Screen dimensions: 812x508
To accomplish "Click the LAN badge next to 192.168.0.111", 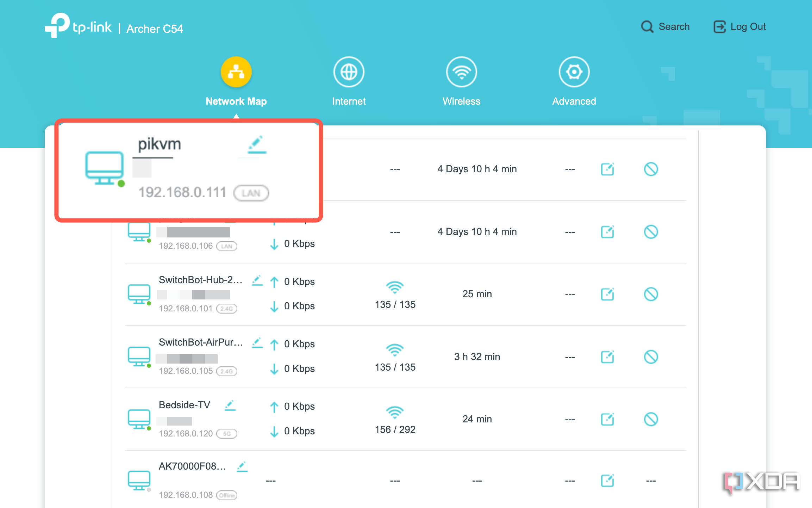I will (251, 193).
